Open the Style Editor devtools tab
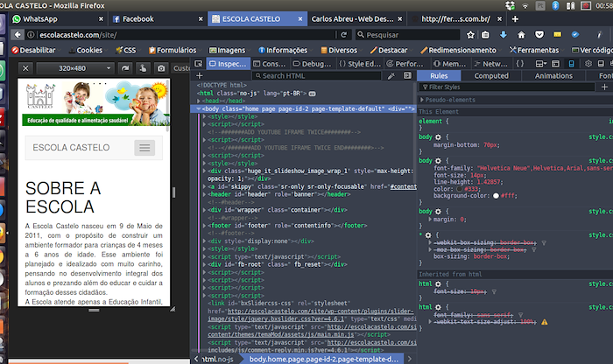Screen dimensions: 613x364 pos(360,64)
